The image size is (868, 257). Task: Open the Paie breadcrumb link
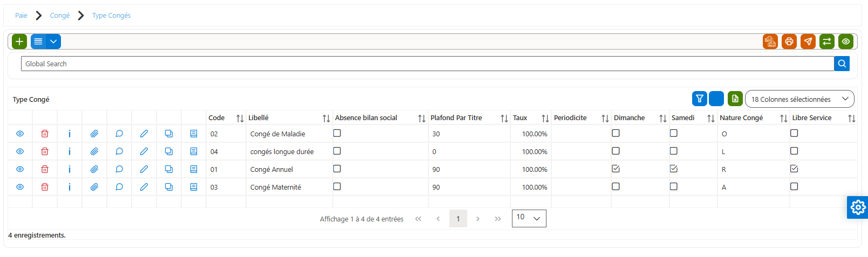tap(21, 16)
